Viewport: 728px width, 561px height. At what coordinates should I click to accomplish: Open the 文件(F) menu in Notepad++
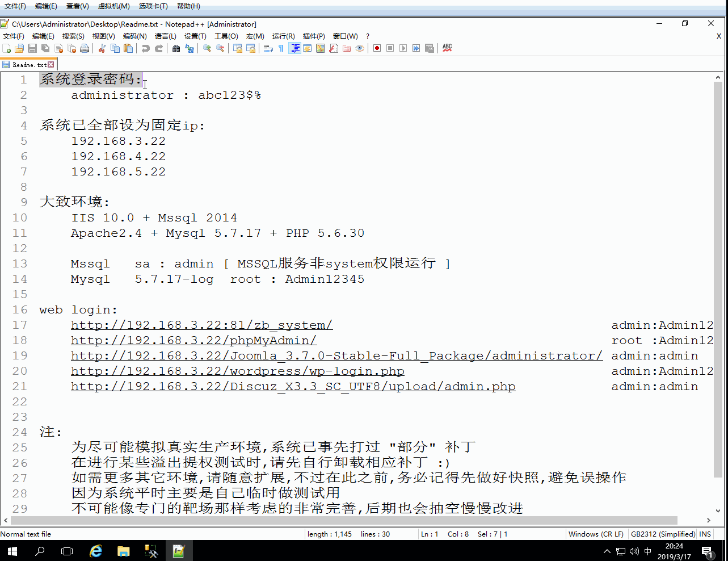tap(14, 36)
